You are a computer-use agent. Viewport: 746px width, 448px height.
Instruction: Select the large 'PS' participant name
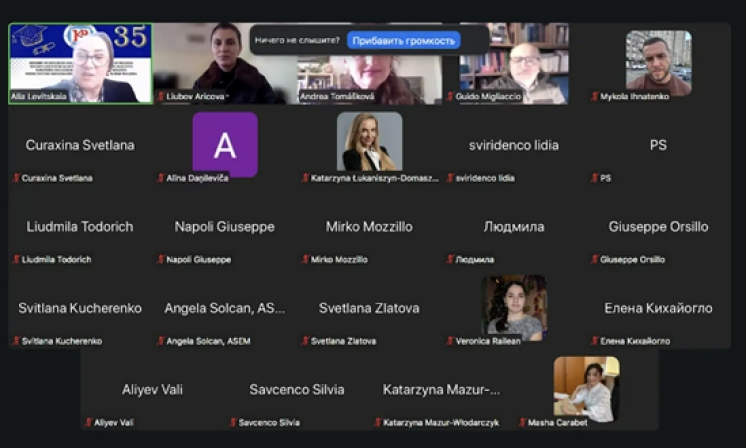[658, 145]
